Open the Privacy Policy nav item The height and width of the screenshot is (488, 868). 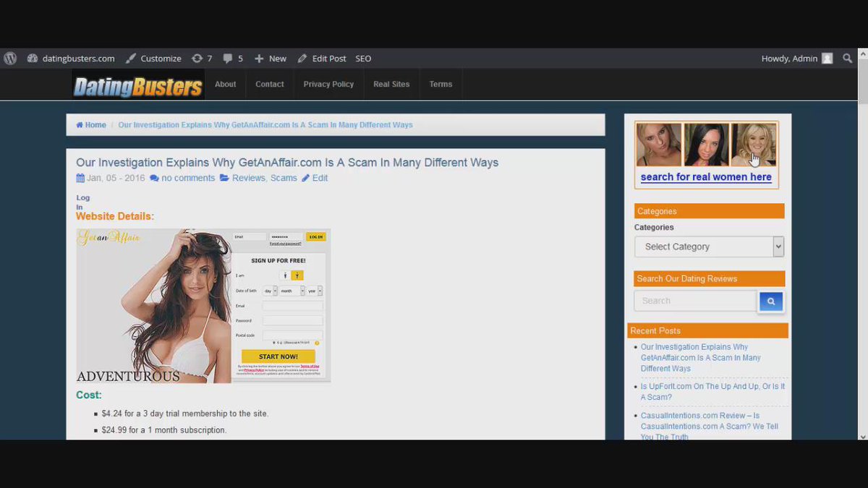click(x=328, y=85)
